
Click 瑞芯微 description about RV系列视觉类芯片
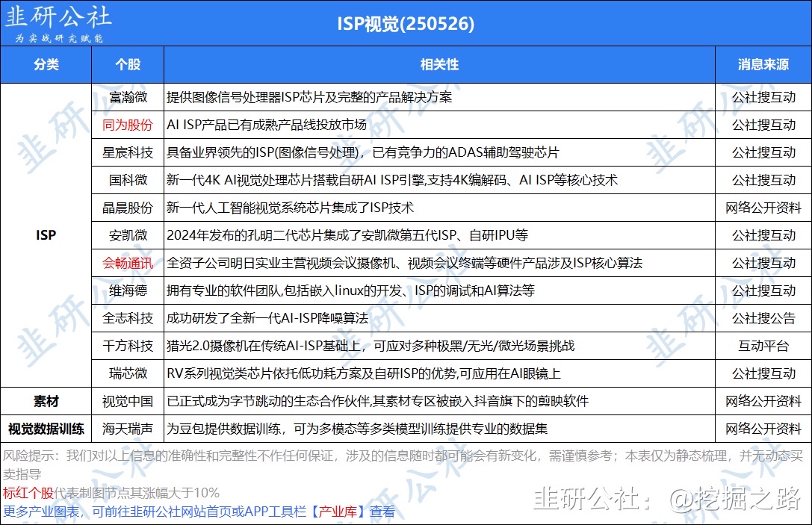point(364,373)
